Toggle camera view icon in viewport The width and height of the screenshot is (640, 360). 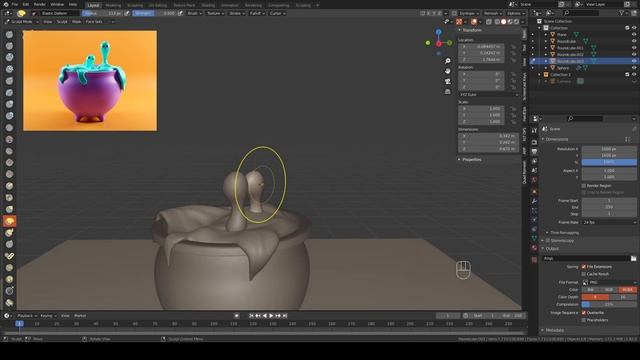click(x=448, y=81)
